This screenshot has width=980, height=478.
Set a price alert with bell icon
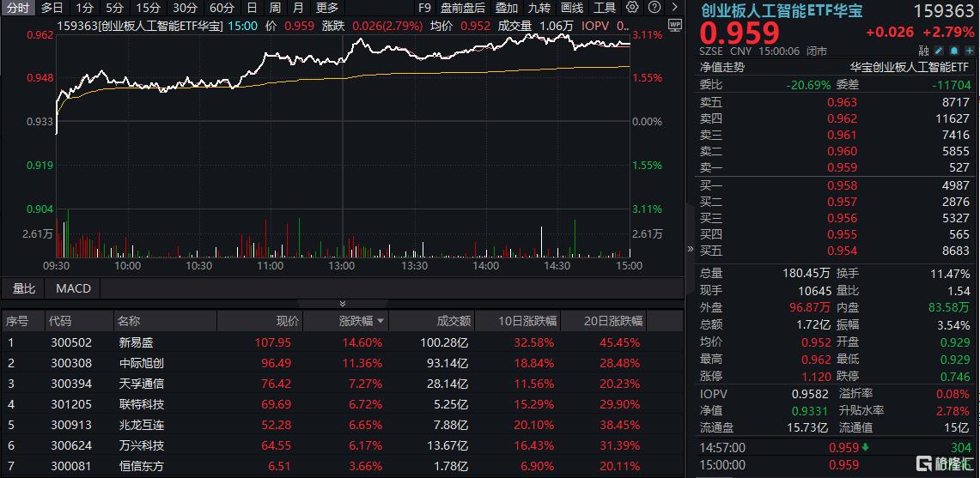(x=955, y=51)
